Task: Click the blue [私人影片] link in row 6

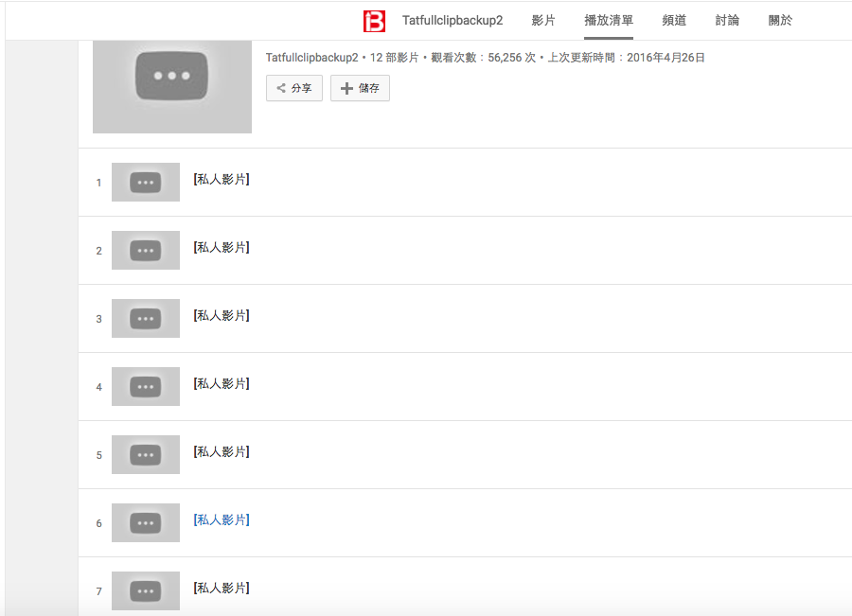Action: (x=222, y=519)
